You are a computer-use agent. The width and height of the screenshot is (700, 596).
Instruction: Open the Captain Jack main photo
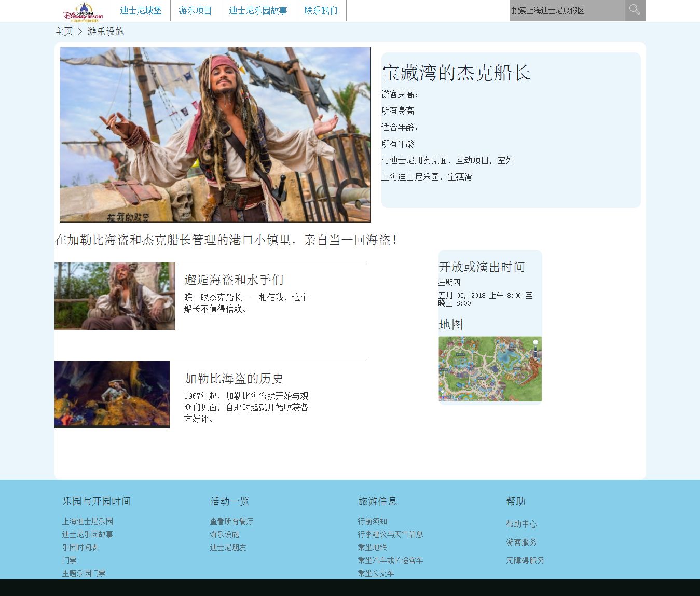(215, 135)
